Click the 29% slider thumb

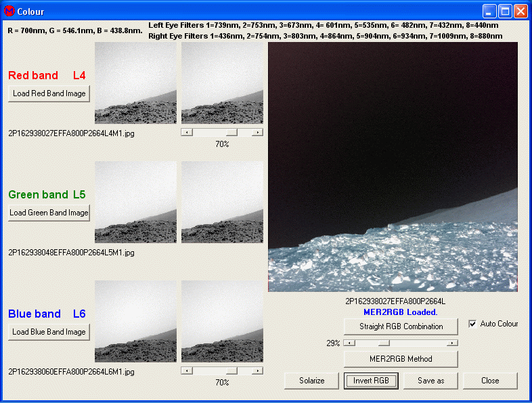point(384,343)
